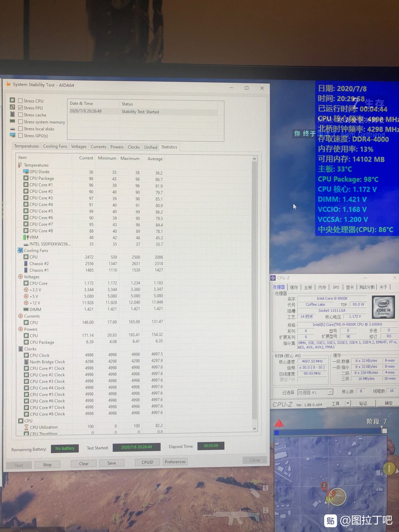Viewport: 399px width, 532px height.
Task: Click the Stress system memory RAM icon
Action: pyautogui.click(x=13, y=121)
